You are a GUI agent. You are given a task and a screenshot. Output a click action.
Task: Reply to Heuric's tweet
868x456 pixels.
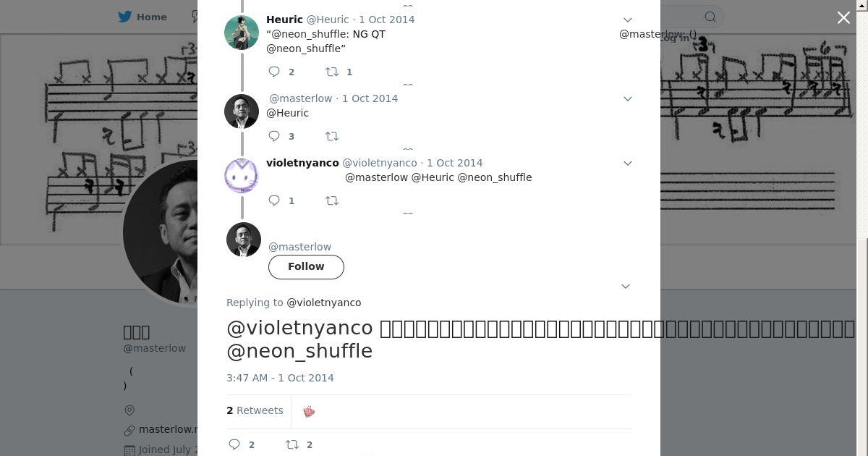click(275, 72)
